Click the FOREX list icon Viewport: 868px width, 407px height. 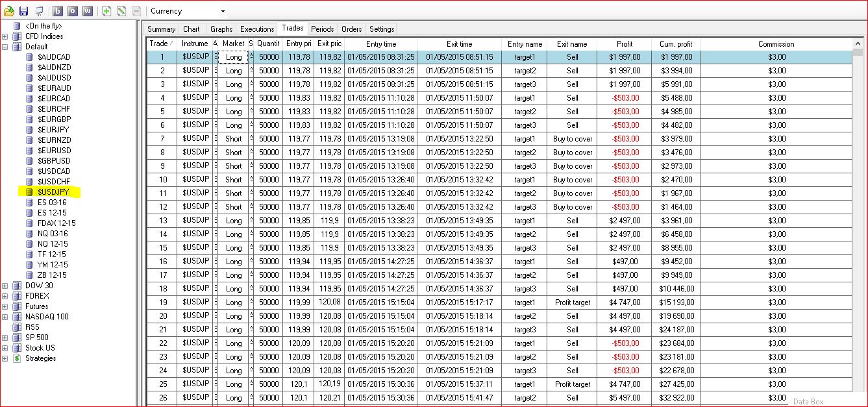point(18,296)
